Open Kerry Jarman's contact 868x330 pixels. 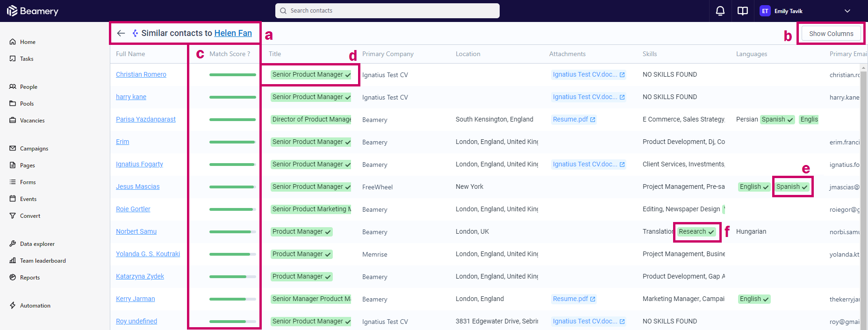tap(135, 299)
